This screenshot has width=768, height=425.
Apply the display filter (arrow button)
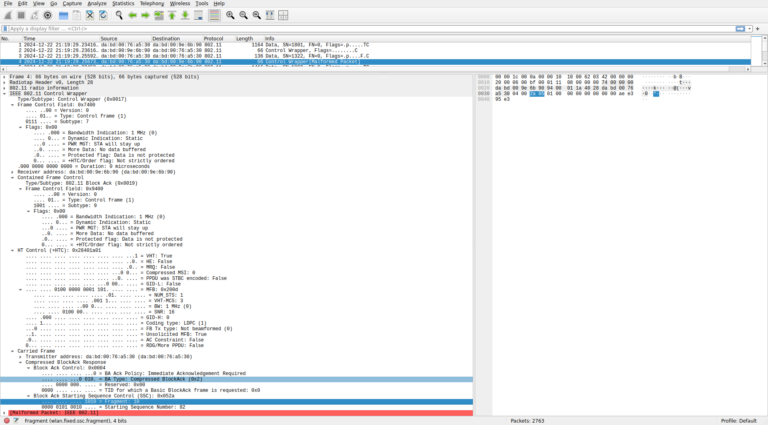(740, 29)
